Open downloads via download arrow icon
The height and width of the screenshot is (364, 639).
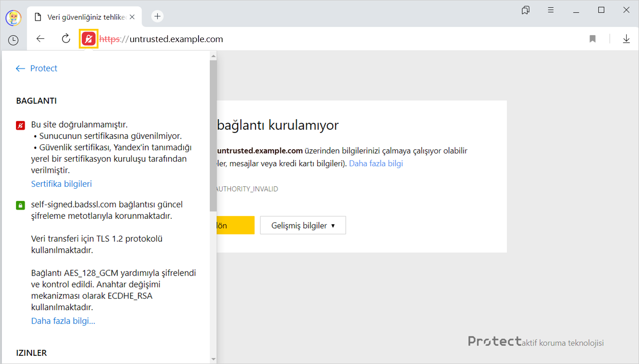[x=626, y=39]
